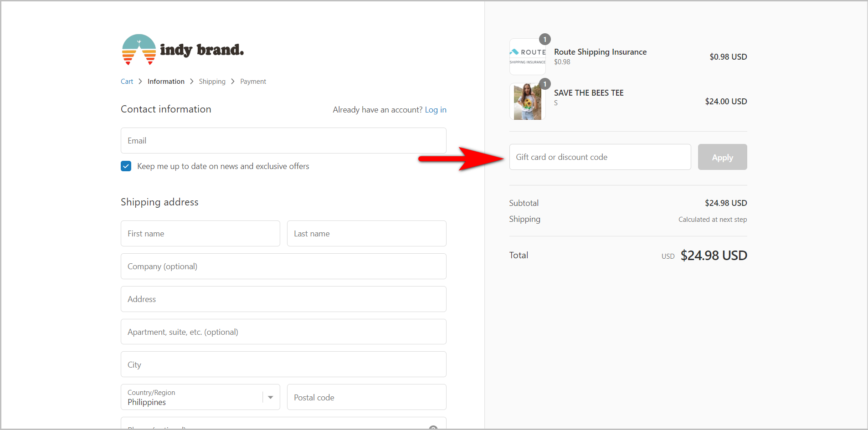Uncheck the news and exclusive offers checkbox
Image resolution: width=868 pixels, height=430 pixels.
coord(126,166)
